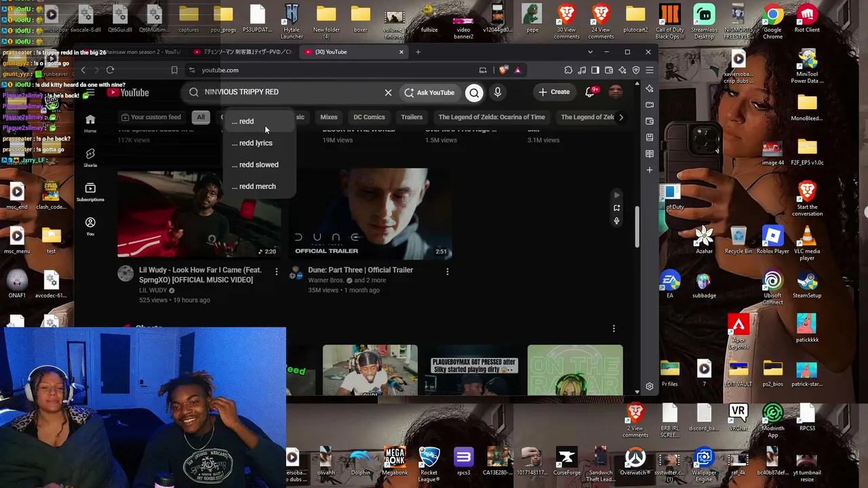Screen dimensions: 868x488
Task: Open the On The Radar Short thumbnail
Action: pyautogui.click(x=575, y=369)
